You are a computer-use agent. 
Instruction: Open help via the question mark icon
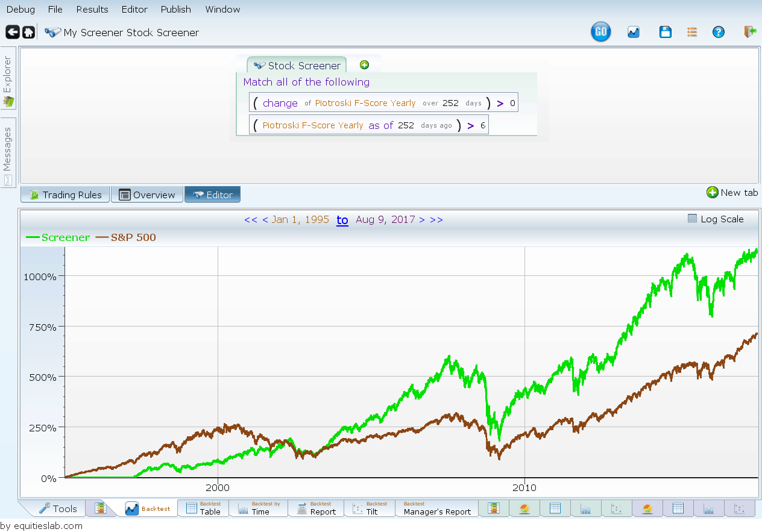(719, 31)
